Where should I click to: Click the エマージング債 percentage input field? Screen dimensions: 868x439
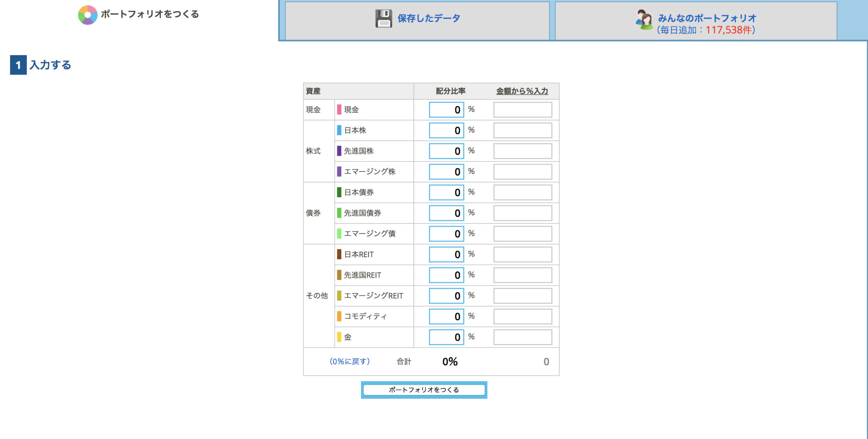pos(446,234)
